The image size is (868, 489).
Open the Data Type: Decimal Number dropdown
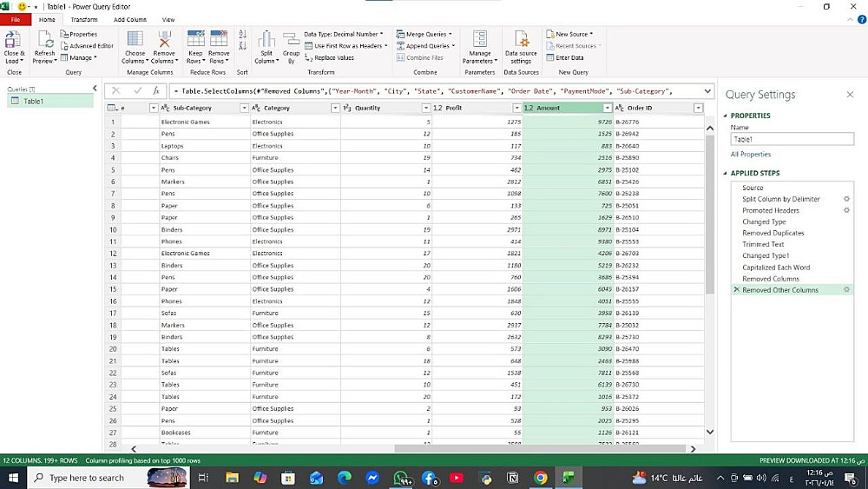point(343,34)
